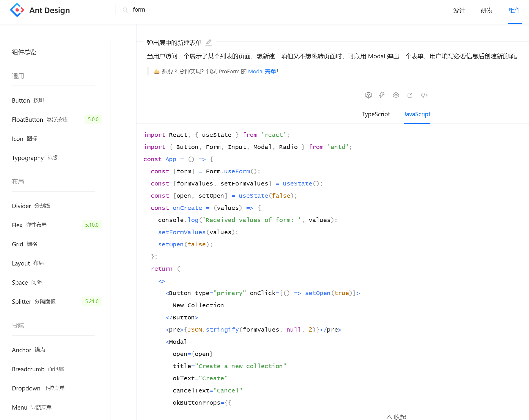The width and height of the screenshot is (529, 420).
Task: Click the Ant Design logo icon
Action: click(17, 10)
